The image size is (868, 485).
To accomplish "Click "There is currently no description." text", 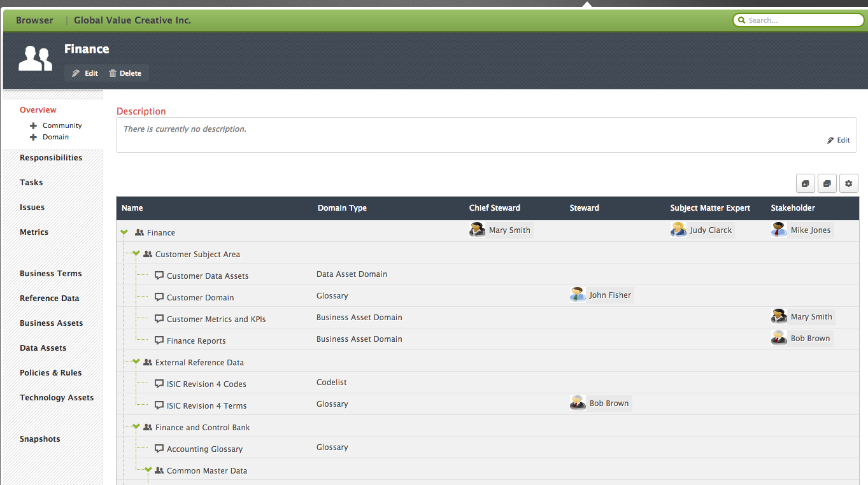I will tap(185, 129).
